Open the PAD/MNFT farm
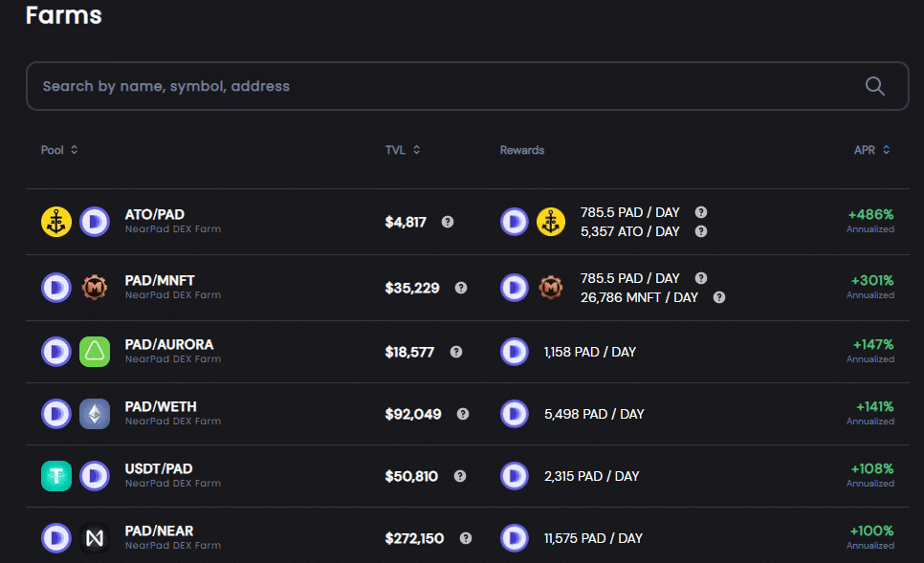Screen dimensions: 924x563 468,288
